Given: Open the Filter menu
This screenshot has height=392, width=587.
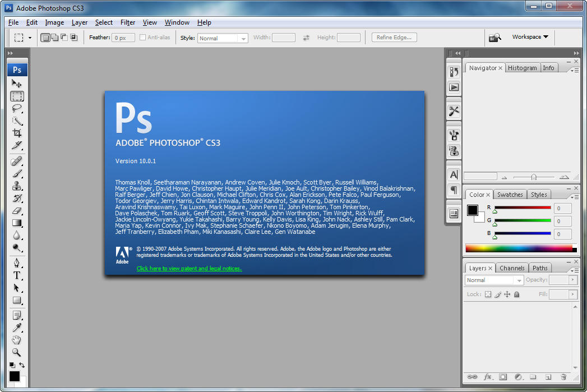Looking at the screenshot, I should (x=128, y=22).
